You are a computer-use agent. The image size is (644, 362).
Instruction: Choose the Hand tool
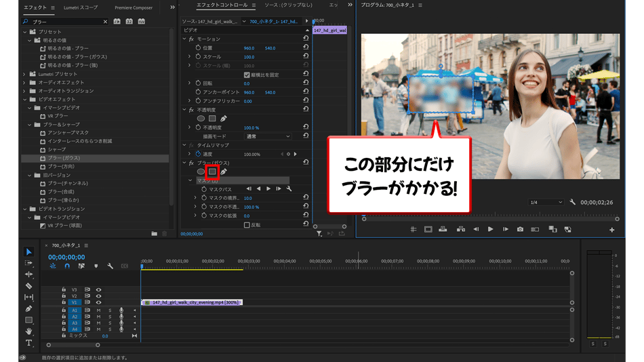coord(28,331)
